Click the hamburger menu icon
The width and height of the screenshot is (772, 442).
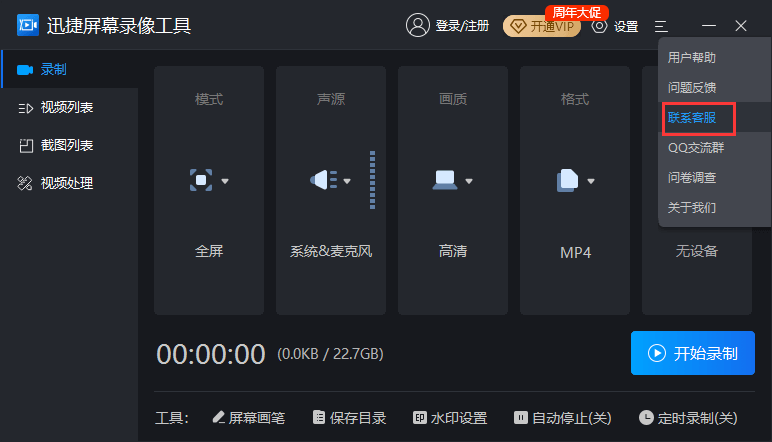661,26
